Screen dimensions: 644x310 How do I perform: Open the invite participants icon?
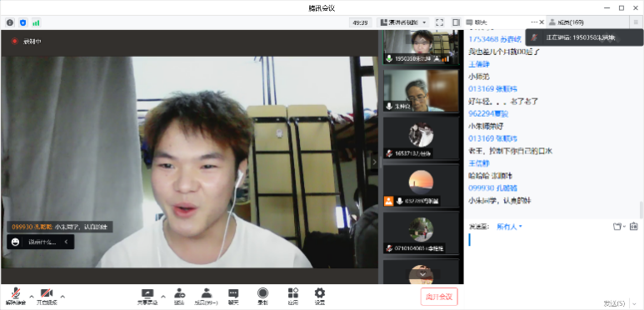click(x=179, y=296)
